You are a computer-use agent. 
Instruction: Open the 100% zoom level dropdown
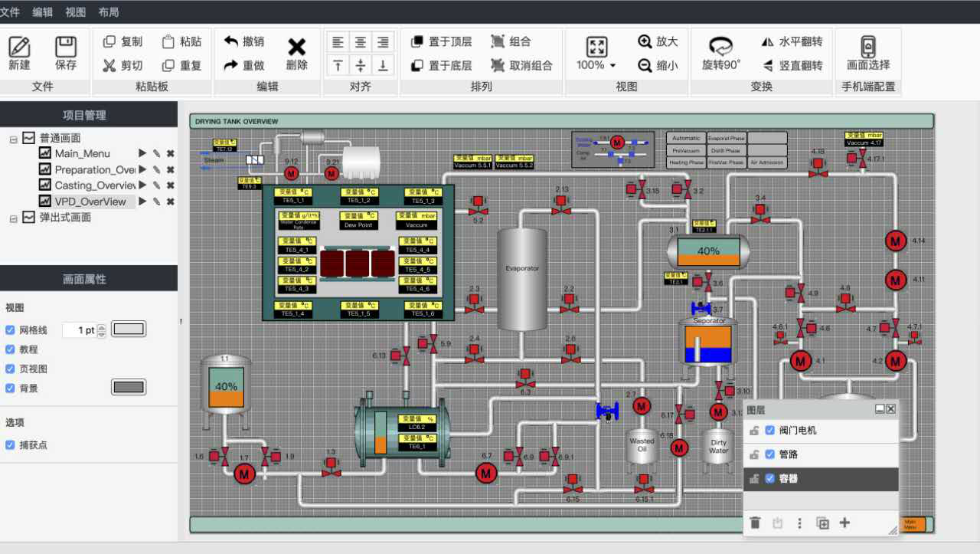[x=596, y=65]
